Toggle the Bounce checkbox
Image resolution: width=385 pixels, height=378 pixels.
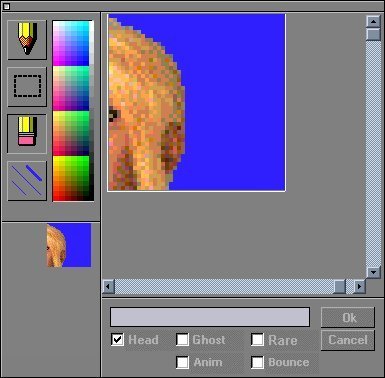tap(257, 362)
